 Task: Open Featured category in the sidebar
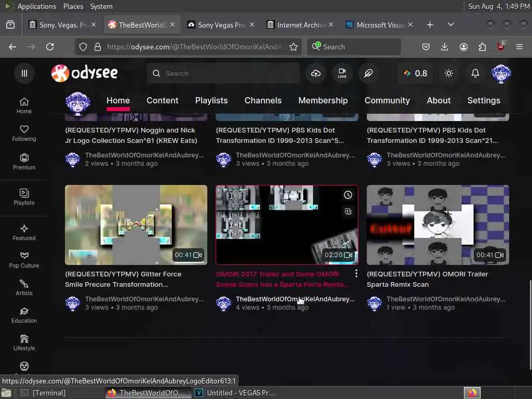(x=24, y=233)
